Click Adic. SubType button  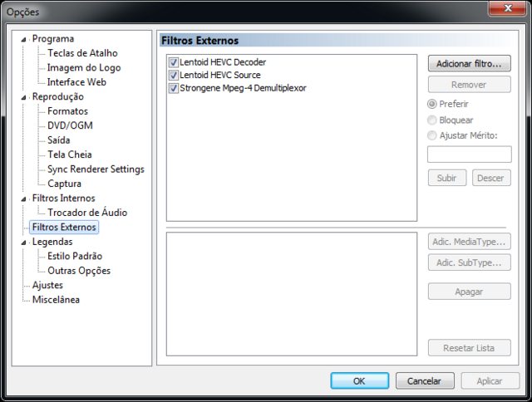click(469, 262)
